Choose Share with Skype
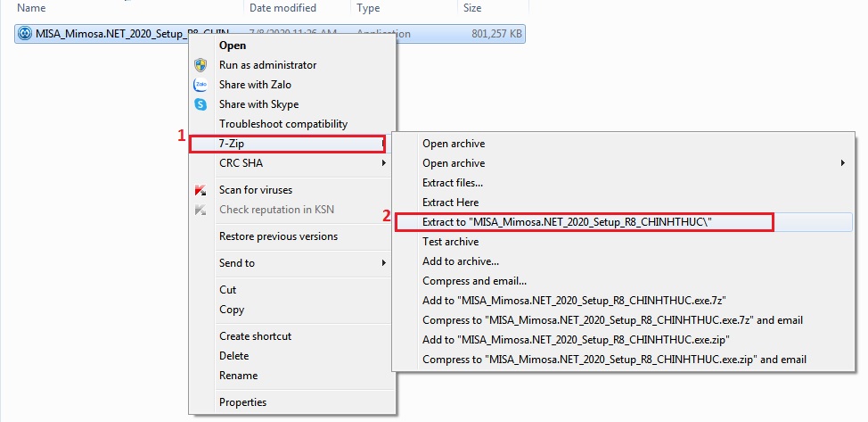 (258, 104)
